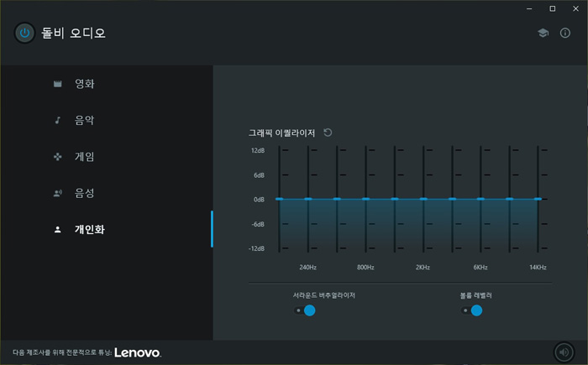Open the 게임 profile
This screenshot has height=365, width=588.
(x=84, y=156)
